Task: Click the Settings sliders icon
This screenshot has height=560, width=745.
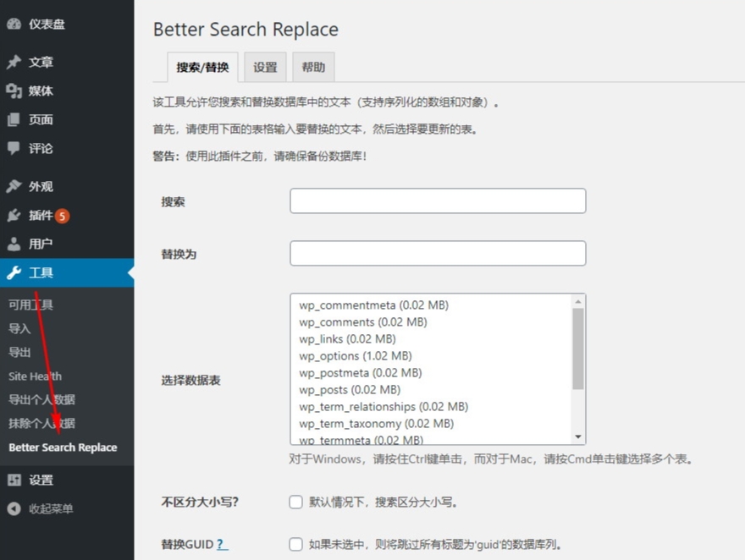Action: 14,480
